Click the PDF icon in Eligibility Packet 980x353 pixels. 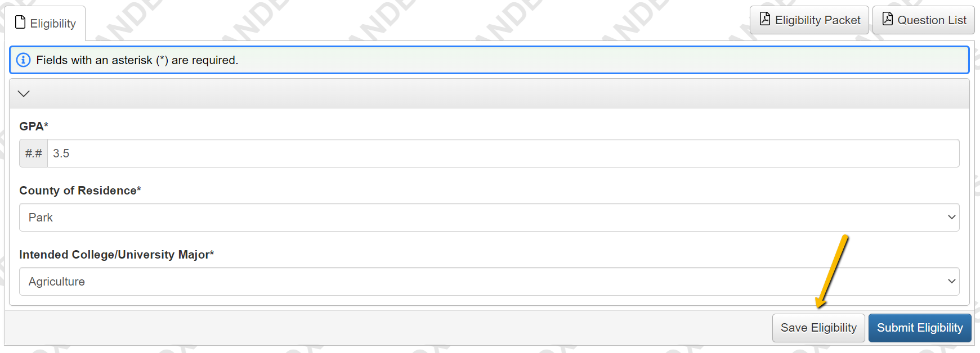point(765,19)
